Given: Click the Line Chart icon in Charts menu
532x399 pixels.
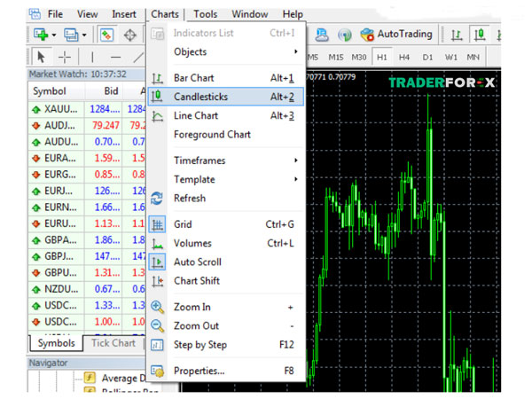Looking at the screenshot, I should click(157, 116).
